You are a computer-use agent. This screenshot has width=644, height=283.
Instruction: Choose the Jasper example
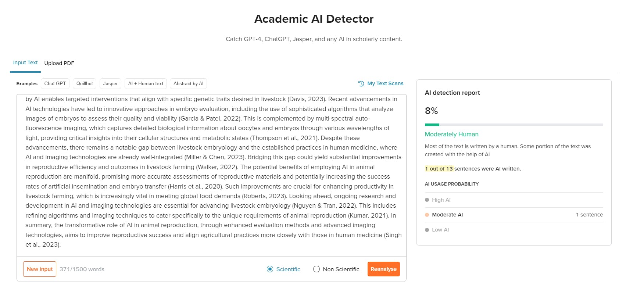coord(110,84)
